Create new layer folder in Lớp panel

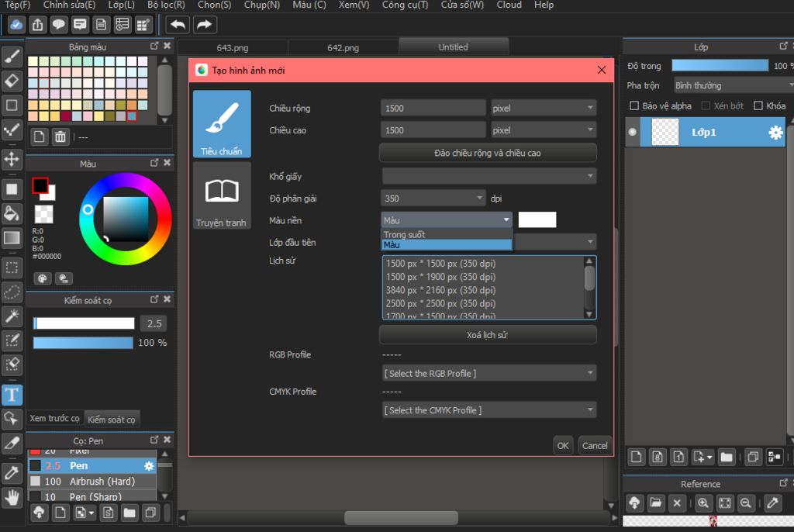point(727,457)
